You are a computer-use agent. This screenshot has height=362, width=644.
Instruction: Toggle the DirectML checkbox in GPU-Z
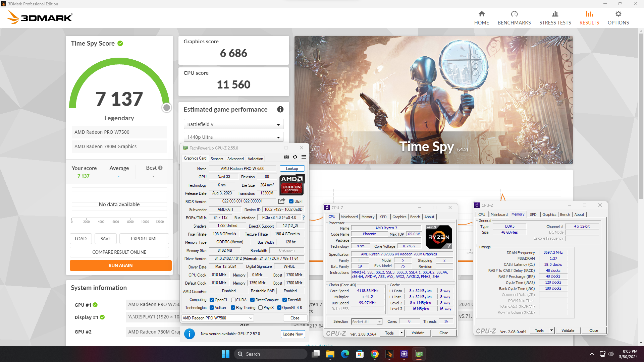pyautogui.click(x=284, y=300)
